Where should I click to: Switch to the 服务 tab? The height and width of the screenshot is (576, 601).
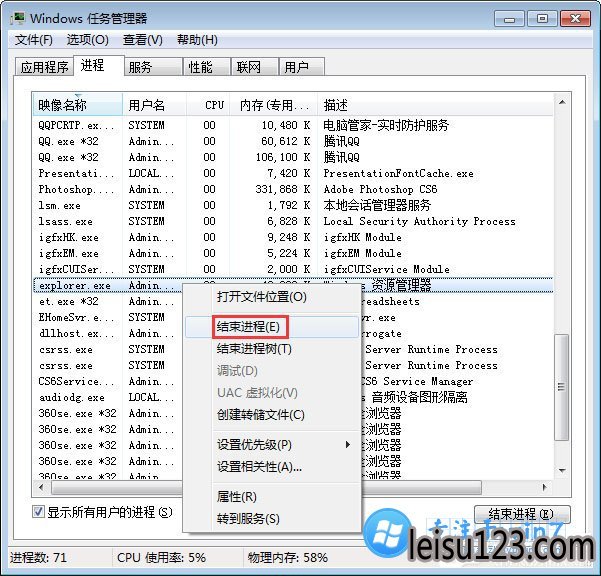point(153,67)
